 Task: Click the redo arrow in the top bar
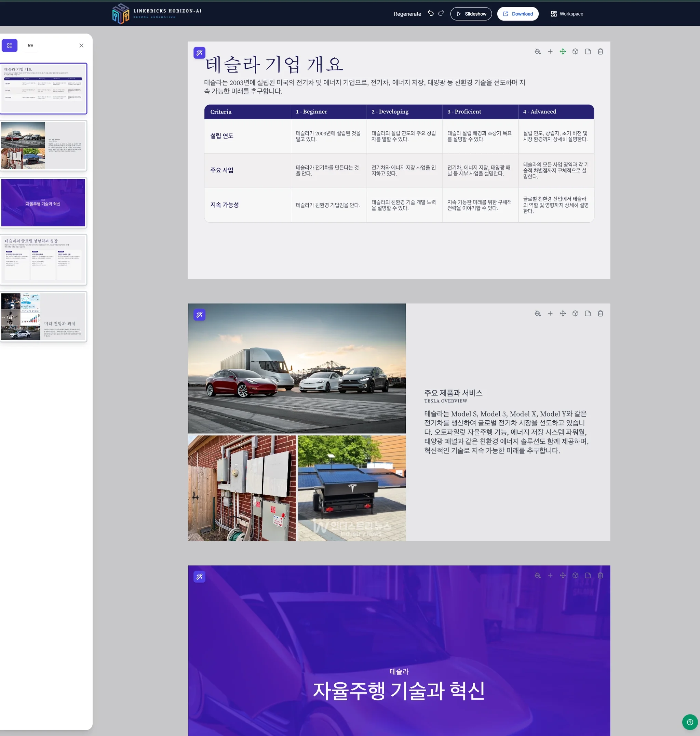coord(441,13)
